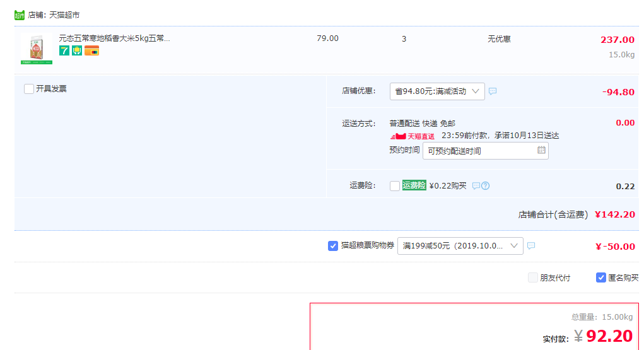Click the 无优惠 discount text

click(x=499, y=39)
